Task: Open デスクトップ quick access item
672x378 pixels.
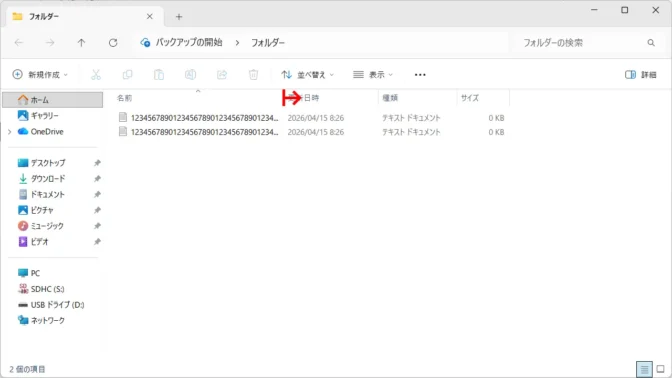Action: [x=48, y=163]
